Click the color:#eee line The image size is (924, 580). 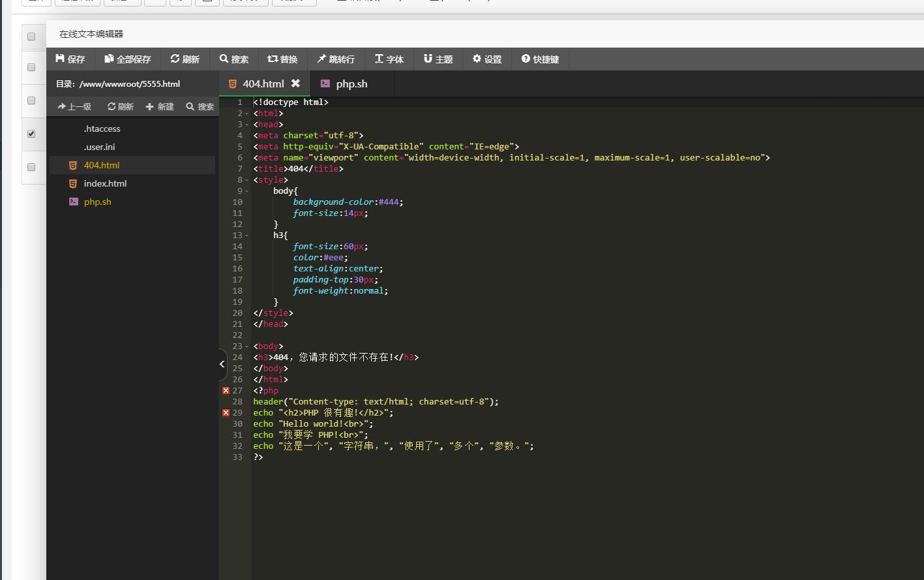[x=320, y=258]
